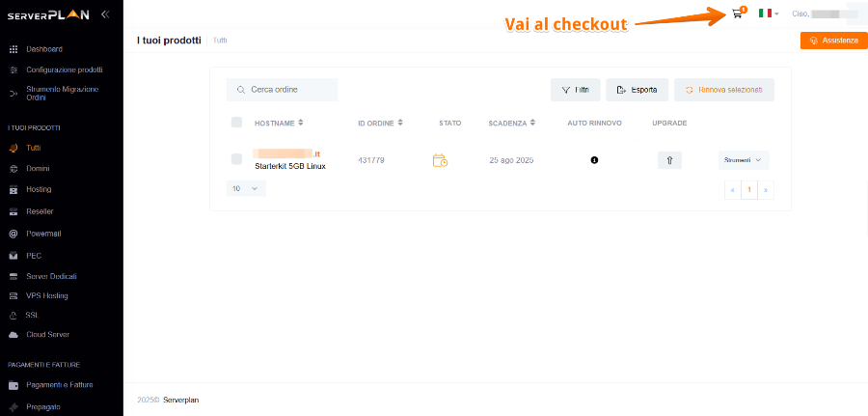Sort the table by Scadenza column
This screenshot has height=416, width=868.
(510, 124)
